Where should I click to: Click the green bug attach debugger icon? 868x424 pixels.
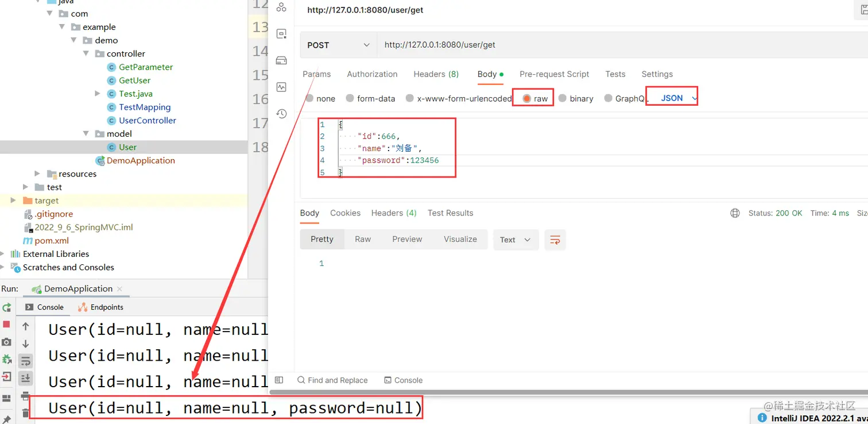(x=6, y=359)
